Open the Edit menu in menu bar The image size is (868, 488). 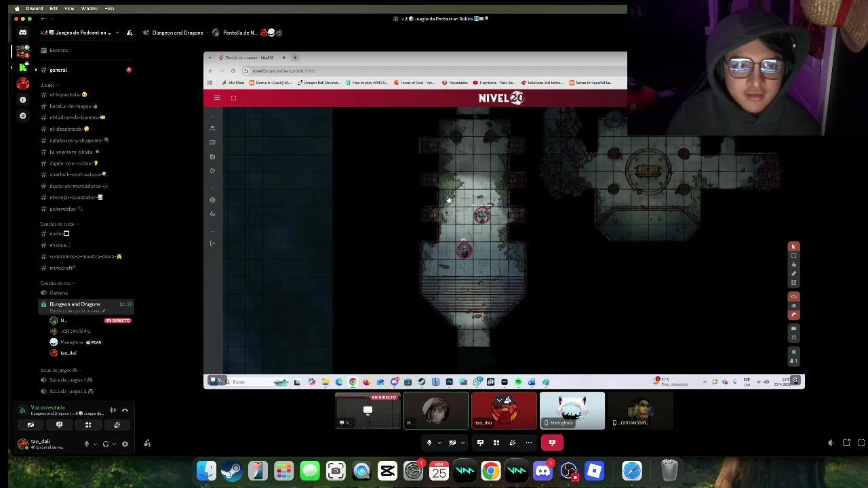(54, 9)
